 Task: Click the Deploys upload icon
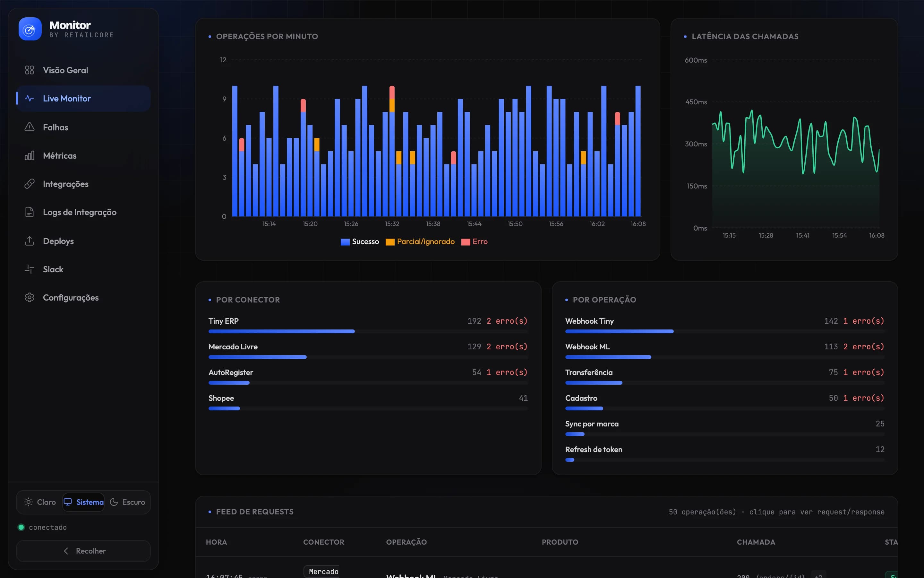[x=30, y=241]
